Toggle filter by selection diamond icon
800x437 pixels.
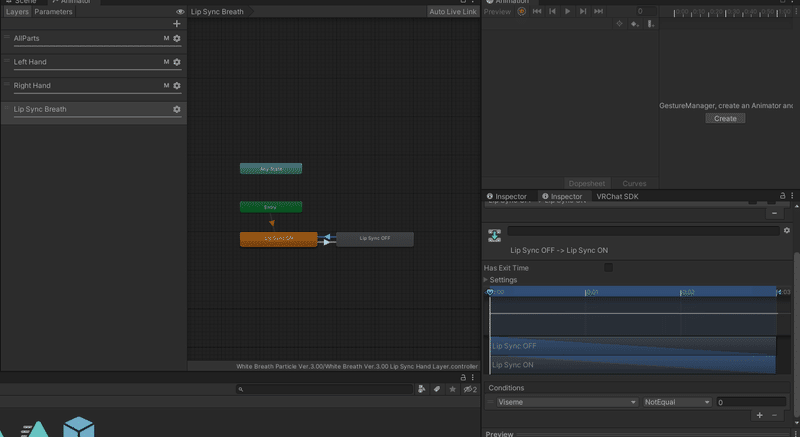point(619,23)
